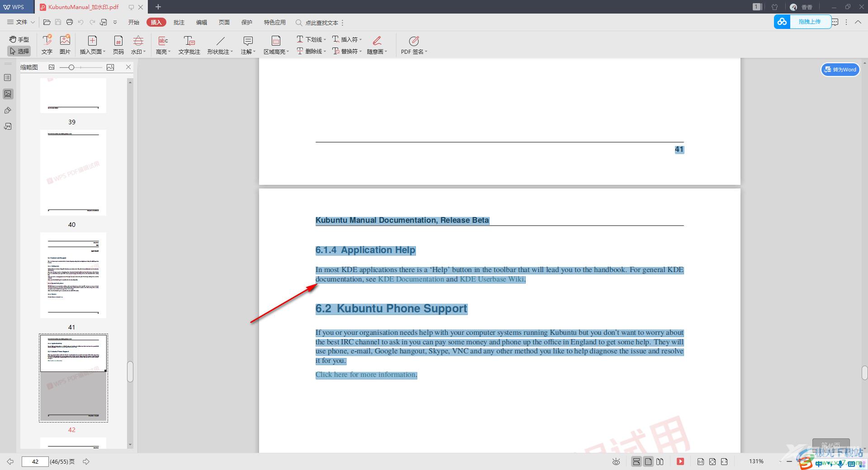Fit page to window icon
The width and height of the screenshot is (868, 470).
(712, 461)
